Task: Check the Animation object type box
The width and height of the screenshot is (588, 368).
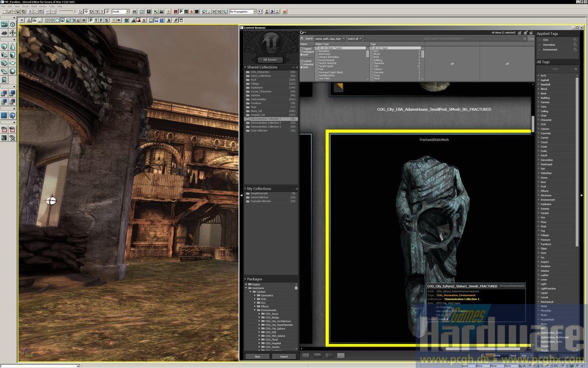Action: (x=317, y=51)
